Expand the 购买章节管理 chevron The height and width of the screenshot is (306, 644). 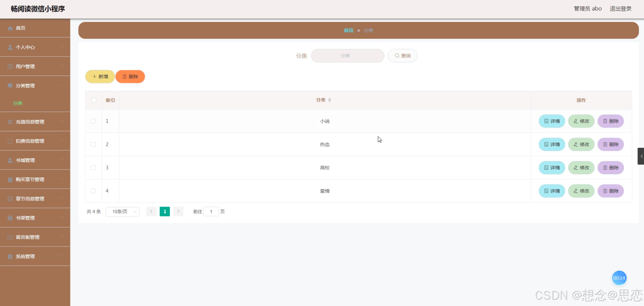[x=62, y=179]
